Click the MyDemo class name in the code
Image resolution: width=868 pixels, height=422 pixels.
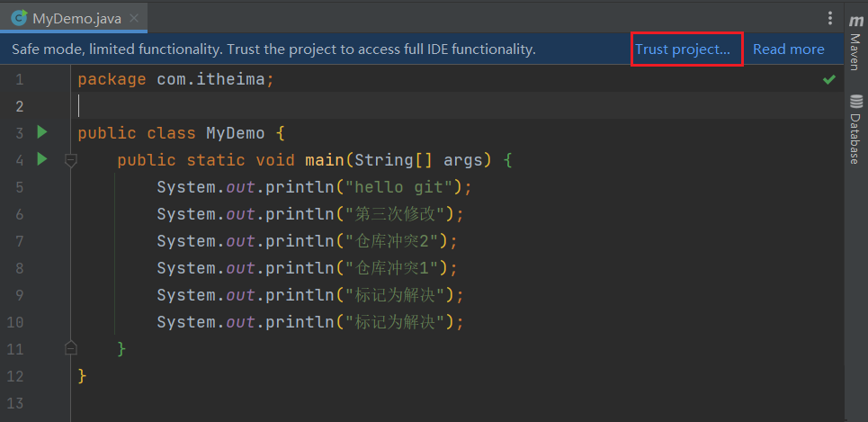[x=236, y=133]
